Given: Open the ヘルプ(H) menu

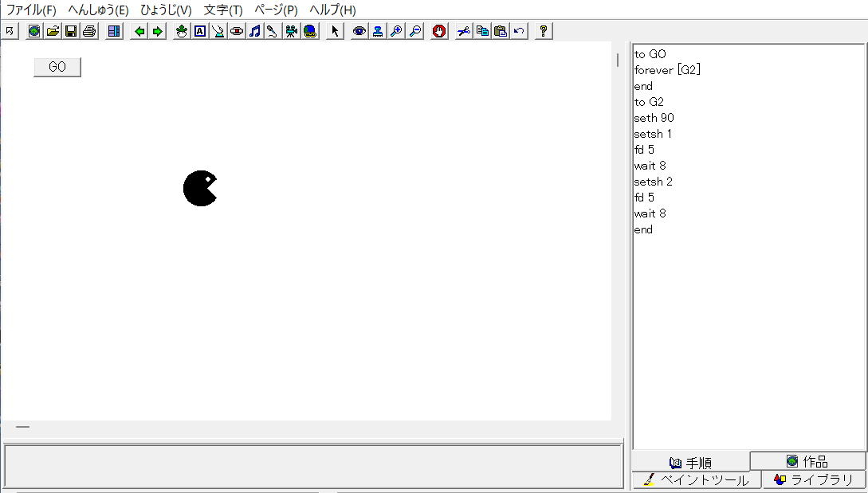Looking at the screenshot, I should coord(332,10).
